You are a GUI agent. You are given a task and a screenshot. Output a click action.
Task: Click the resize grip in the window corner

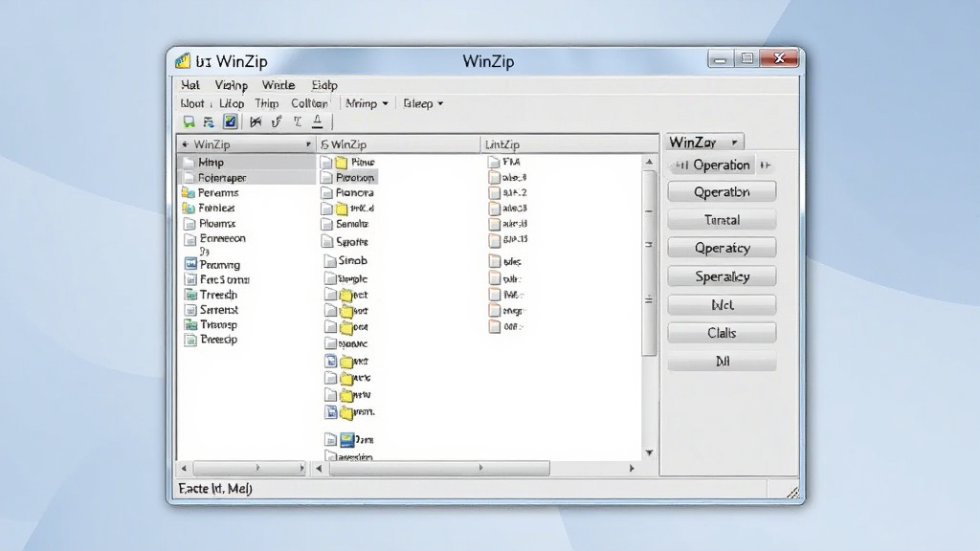[792, 493]
